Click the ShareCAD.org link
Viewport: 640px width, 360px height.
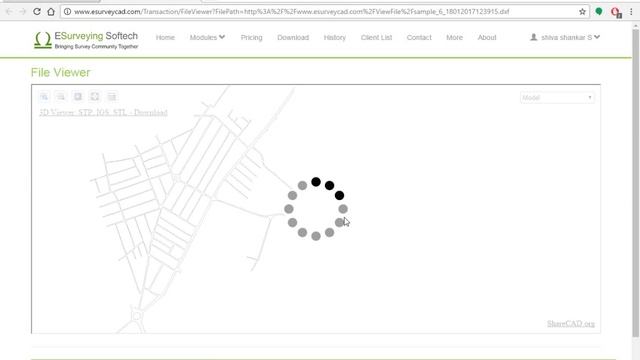tap(571, 324)
